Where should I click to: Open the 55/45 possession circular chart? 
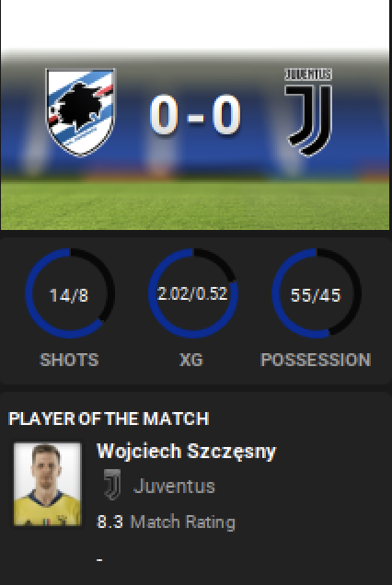click(316, 293)
